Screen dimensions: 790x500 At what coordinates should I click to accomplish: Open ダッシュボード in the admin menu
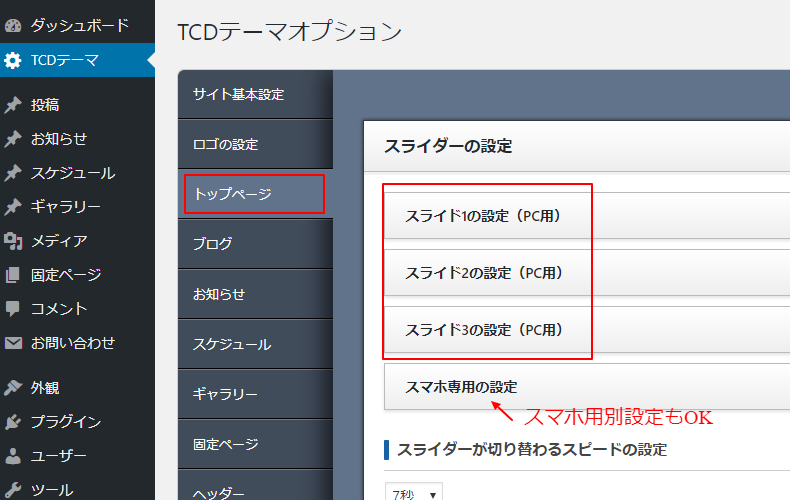click(x=78, y=25)
